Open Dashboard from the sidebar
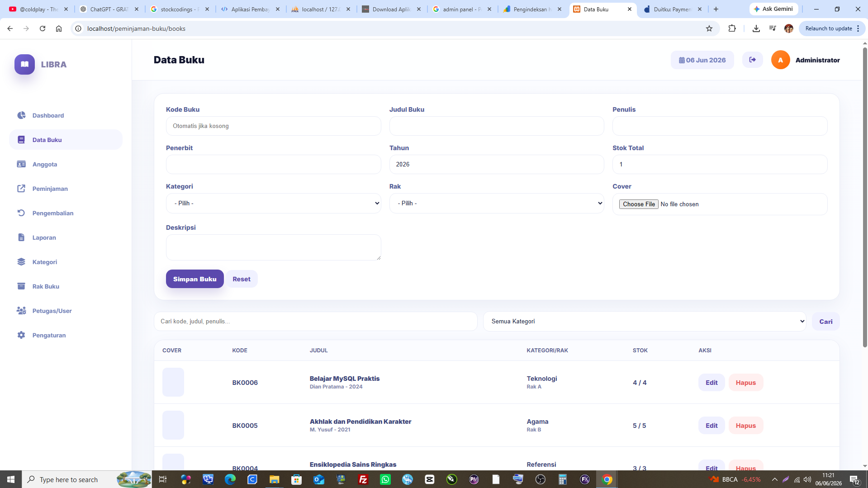The image size is (868, 488). coord(48,115)
